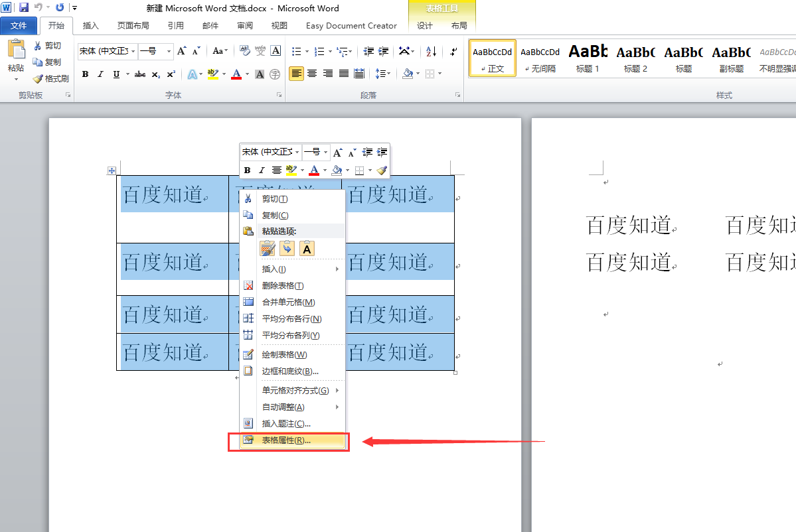Choose 合并单元格 in the context menu
The height and width of the screenshot is (532, 796).
coord(288,302)
